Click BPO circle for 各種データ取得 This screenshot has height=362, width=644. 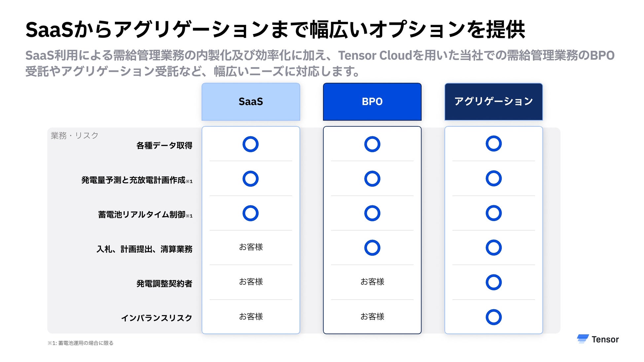coord(372,144)
